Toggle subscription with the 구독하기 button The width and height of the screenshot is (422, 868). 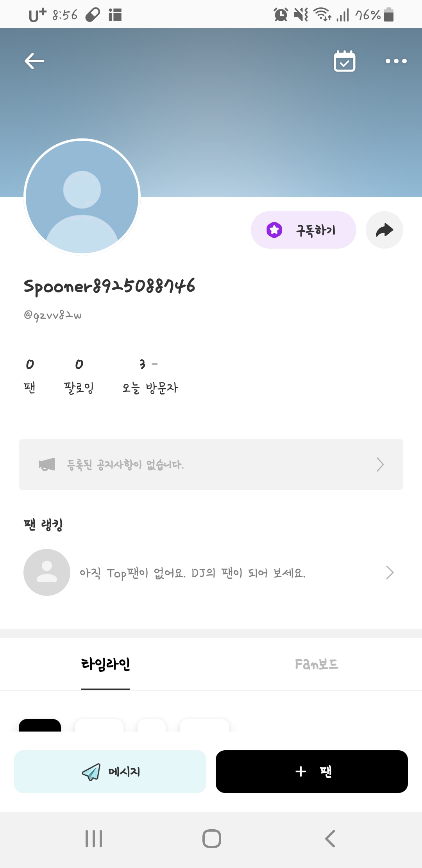tap(303, 230)
